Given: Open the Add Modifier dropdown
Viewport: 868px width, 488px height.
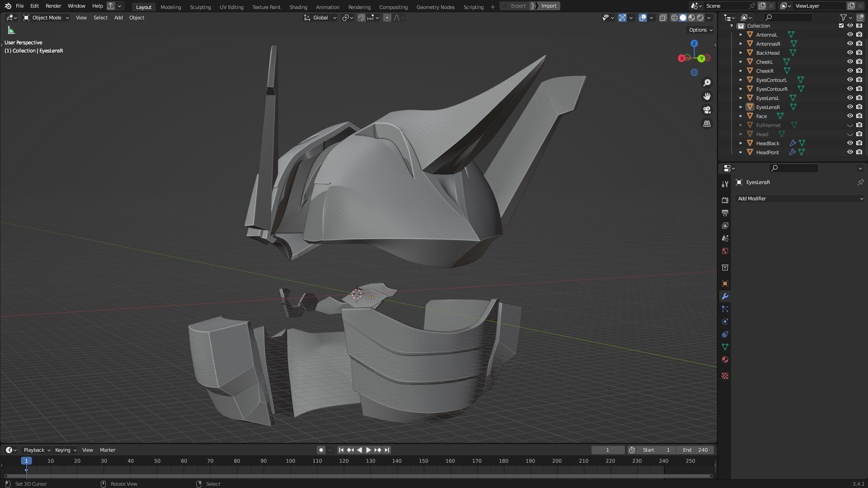Looking at the screenshot, I should (800, 199).
